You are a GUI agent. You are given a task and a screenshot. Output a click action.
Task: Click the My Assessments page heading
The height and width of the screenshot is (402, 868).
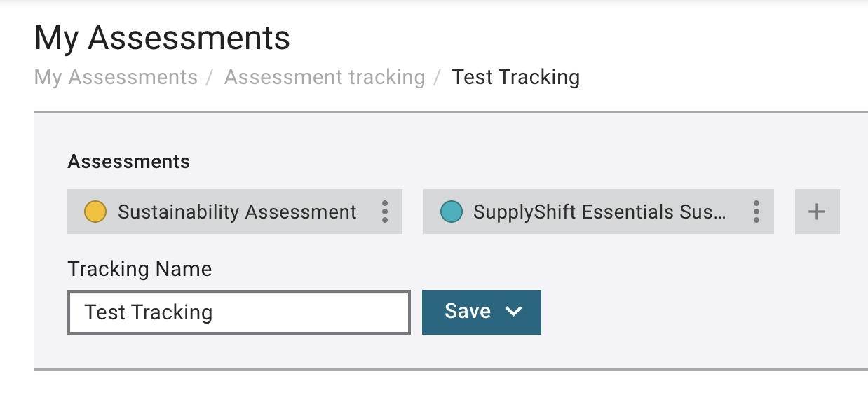[x=162, y=37]
